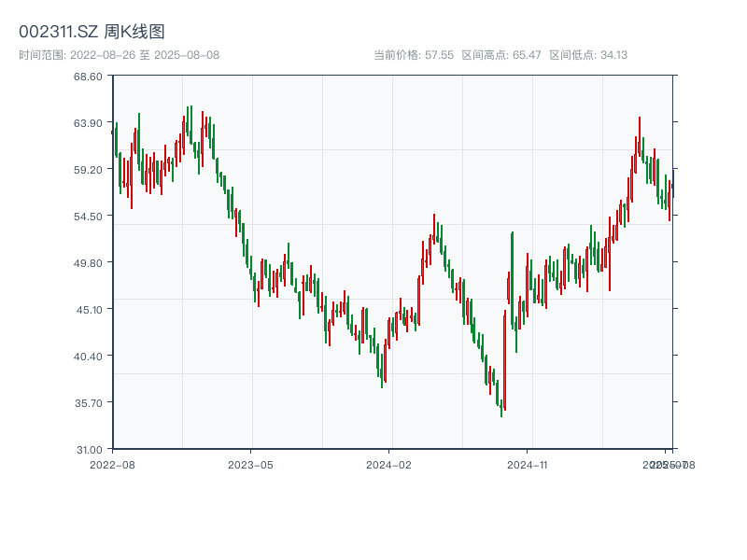
Task: Select the 时间范围 date range text
Action: 120,55
